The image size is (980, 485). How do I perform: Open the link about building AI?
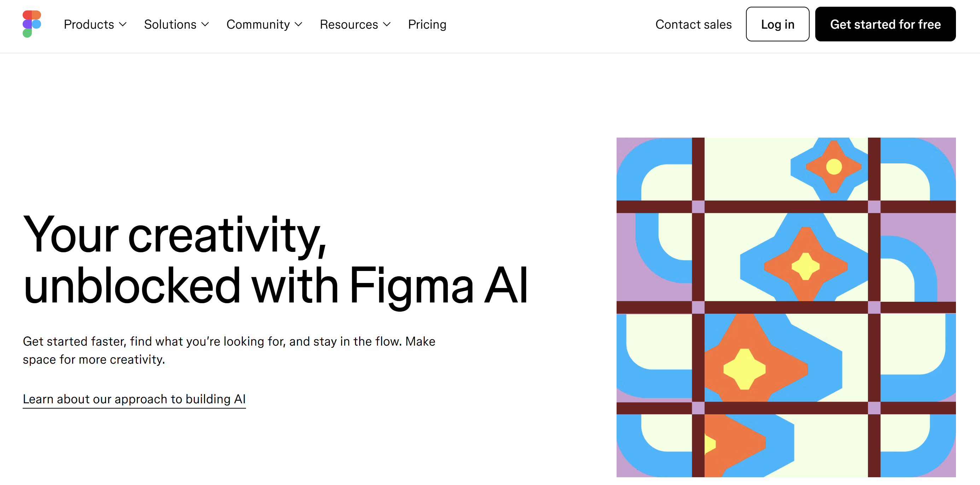[x=135, y=399]
